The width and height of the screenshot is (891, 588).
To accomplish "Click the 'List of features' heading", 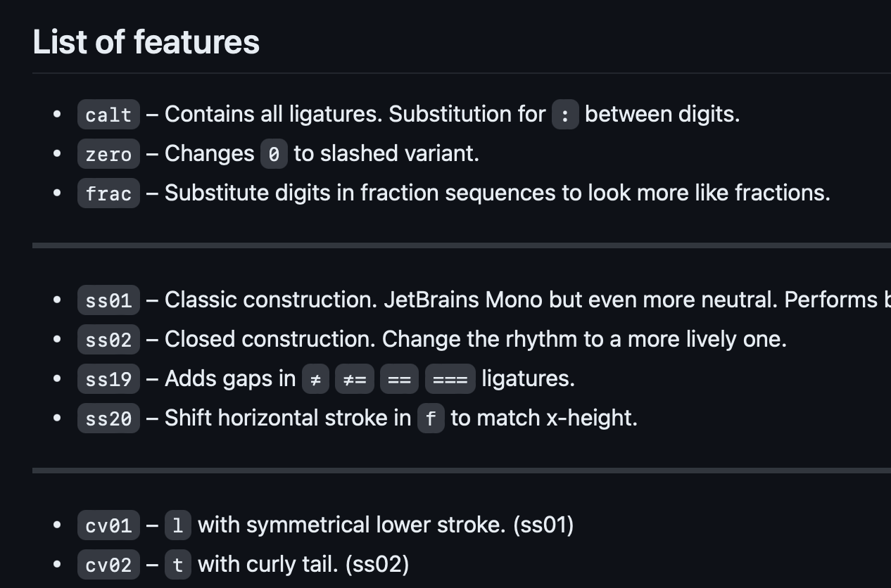I will point(146,42).
